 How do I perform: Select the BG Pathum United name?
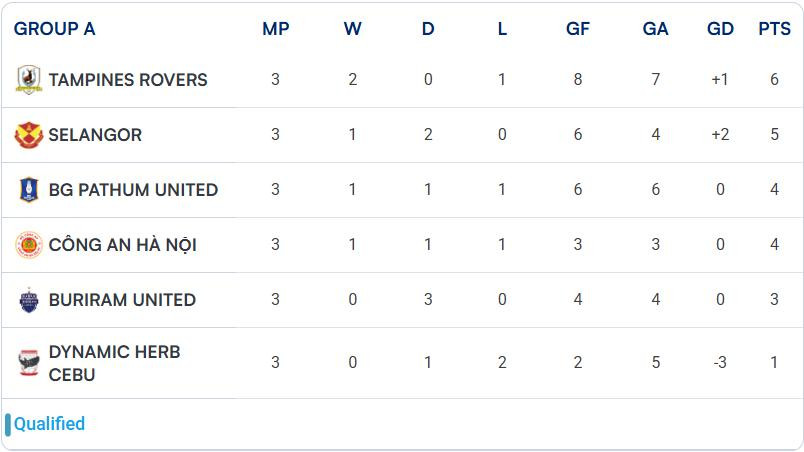133,190
